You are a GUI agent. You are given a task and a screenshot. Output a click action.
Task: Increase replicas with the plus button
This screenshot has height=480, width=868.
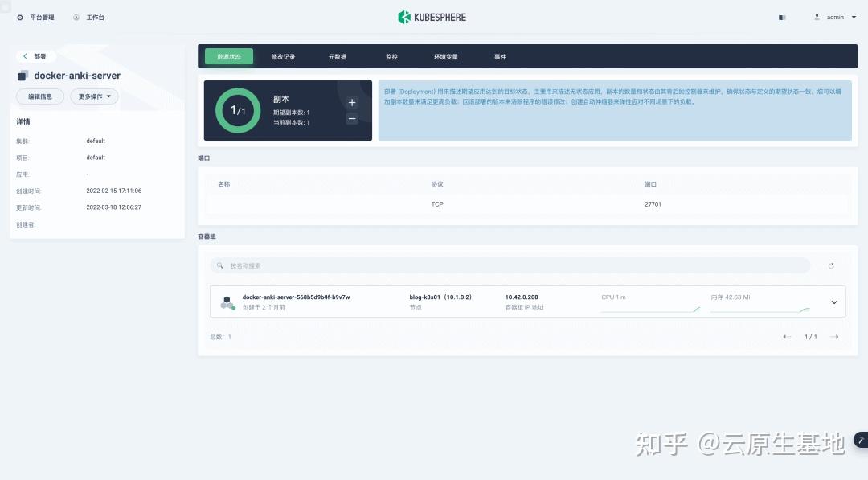click(x=352, y=102)
